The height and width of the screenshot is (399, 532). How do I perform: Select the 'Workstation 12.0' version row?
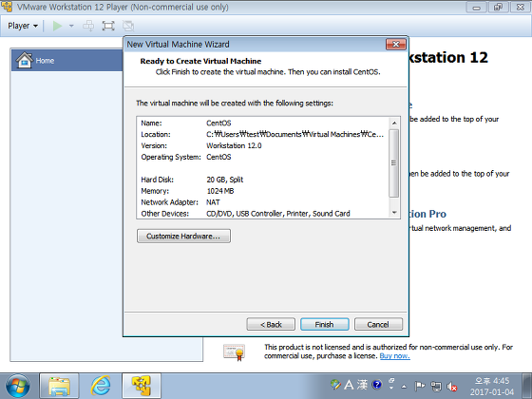pyautogui.click(x=262, y=146)
